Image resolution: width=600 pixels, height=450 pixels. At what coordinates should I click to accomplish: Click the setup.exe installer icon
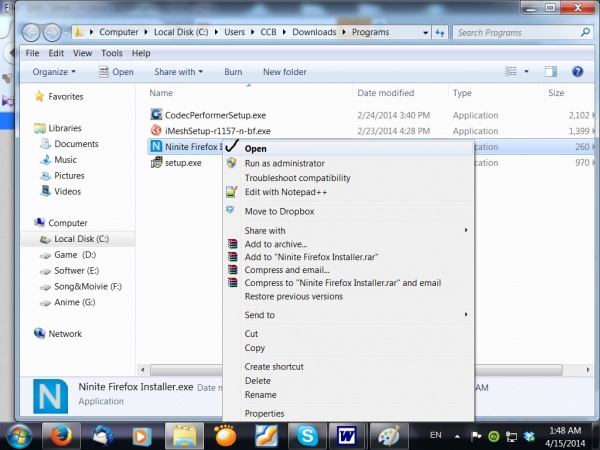156,163
